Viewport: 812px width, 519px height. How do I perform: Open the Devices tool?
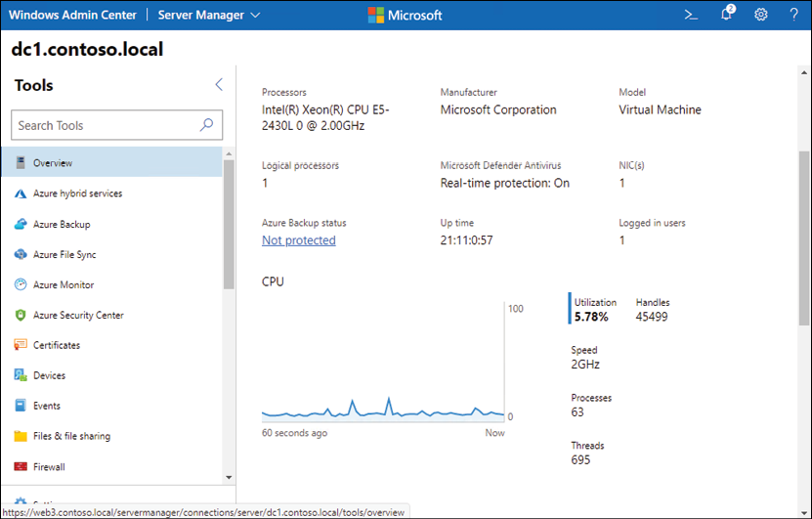[x=111, y=375]
